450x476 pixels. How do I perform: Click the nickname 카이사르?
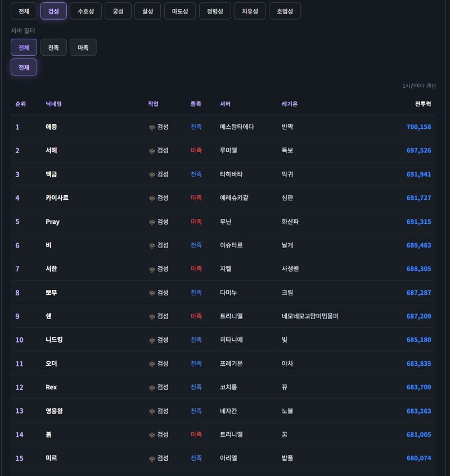pos(57,197)
